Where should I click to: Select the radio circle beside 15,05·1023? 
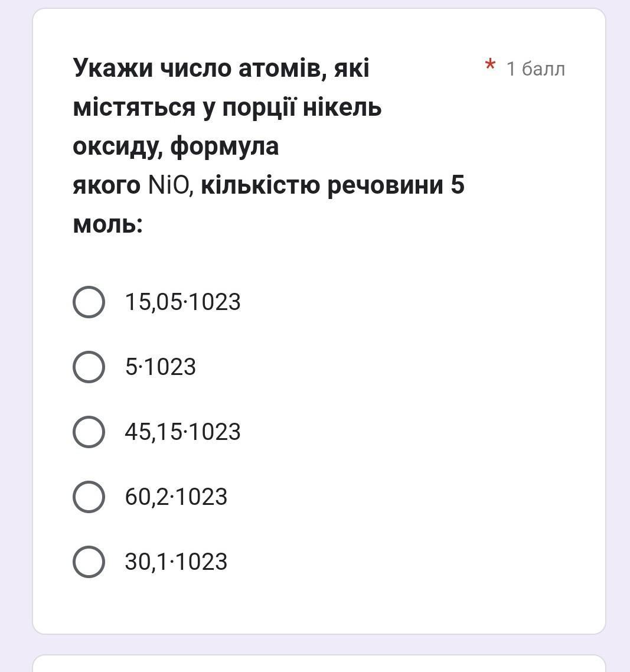tap(89, 302)
